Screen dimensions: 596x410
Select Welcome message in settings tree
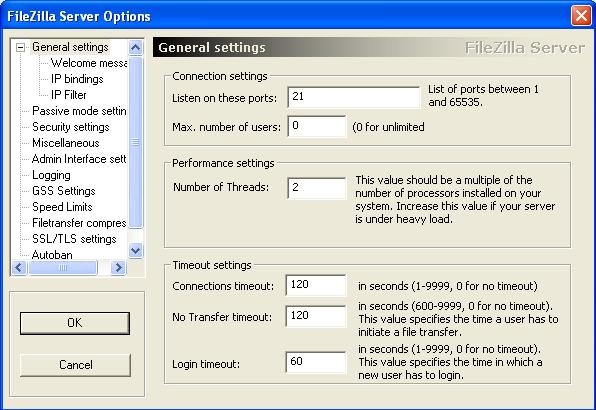[89, 63]
